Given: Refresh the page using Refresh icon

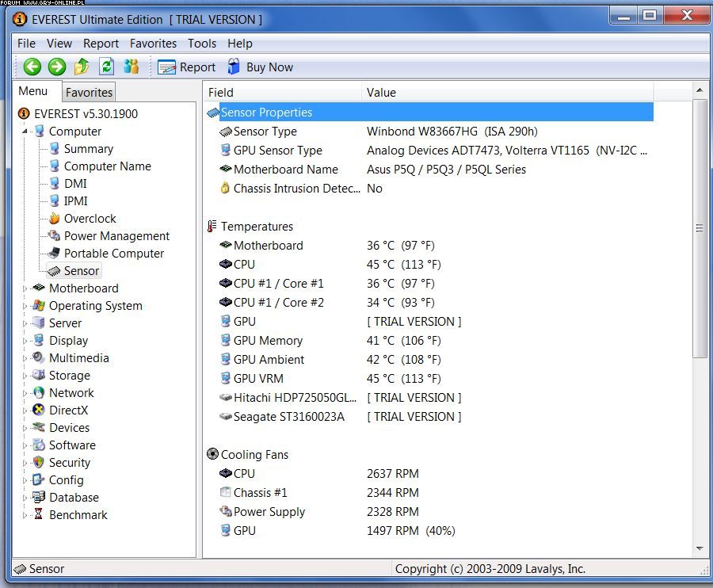Looking at the screenshot, I should 106,67.
